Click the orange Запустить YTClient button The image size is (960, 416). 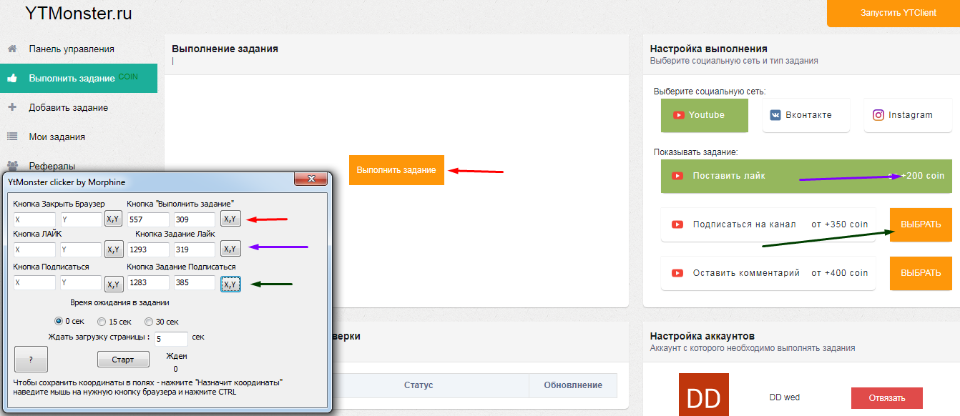tap(893, 13)
